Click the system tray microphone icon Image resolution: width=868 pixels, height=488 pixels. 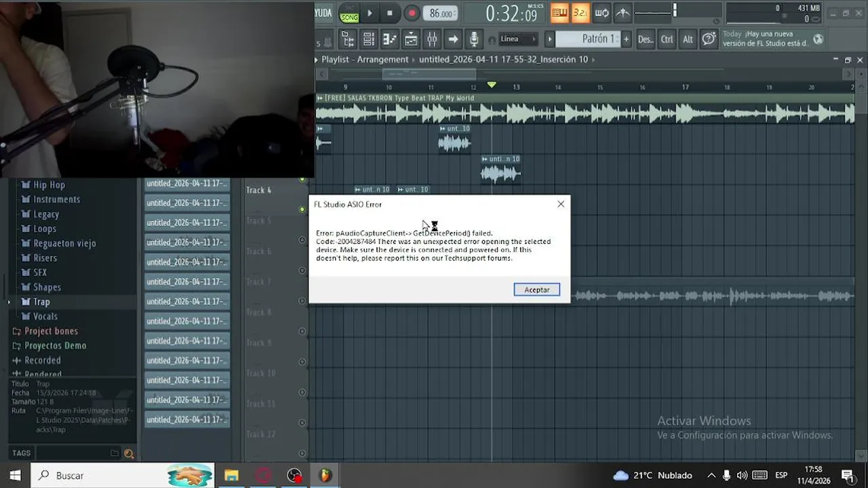pyautogui.click(x=727, y=475)
